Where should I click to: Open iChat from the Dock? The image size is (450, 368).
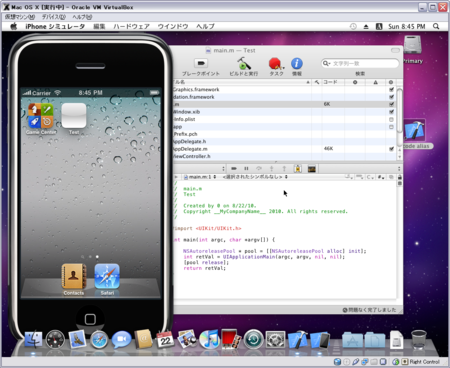click(x=121, y=340)
